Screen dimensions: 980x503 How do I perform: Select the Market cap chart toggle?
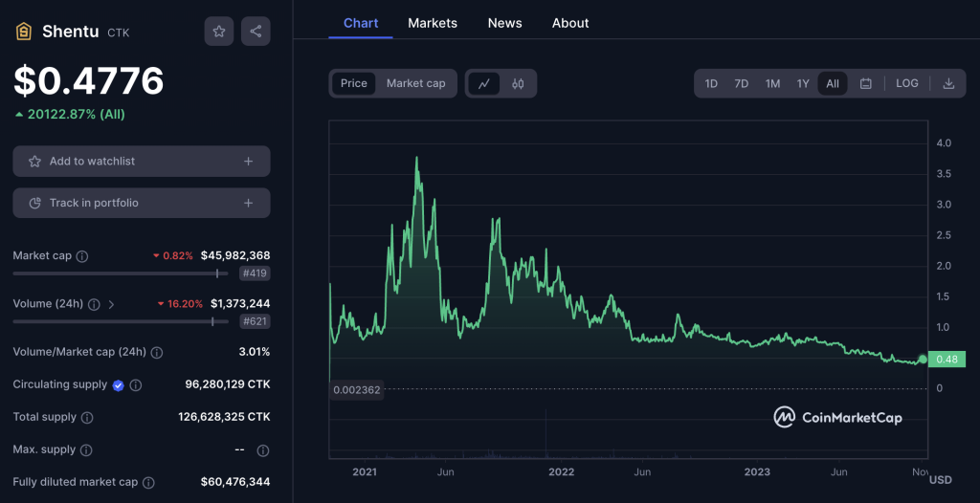pyautogui.click(x=415, y=84)
